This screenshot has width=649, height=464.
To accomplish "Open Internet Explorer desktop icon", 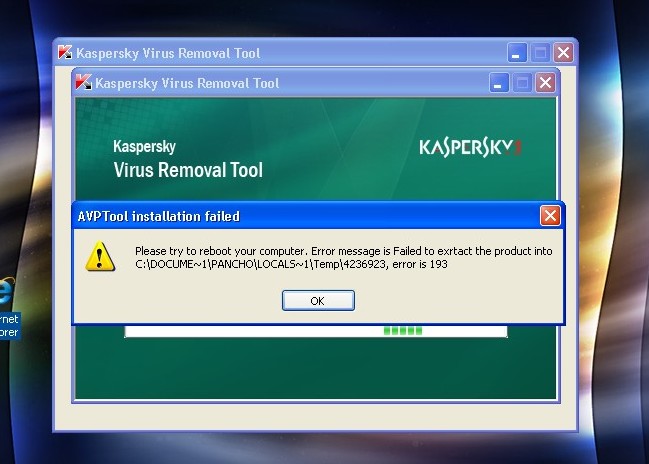I will coord(8,308).
